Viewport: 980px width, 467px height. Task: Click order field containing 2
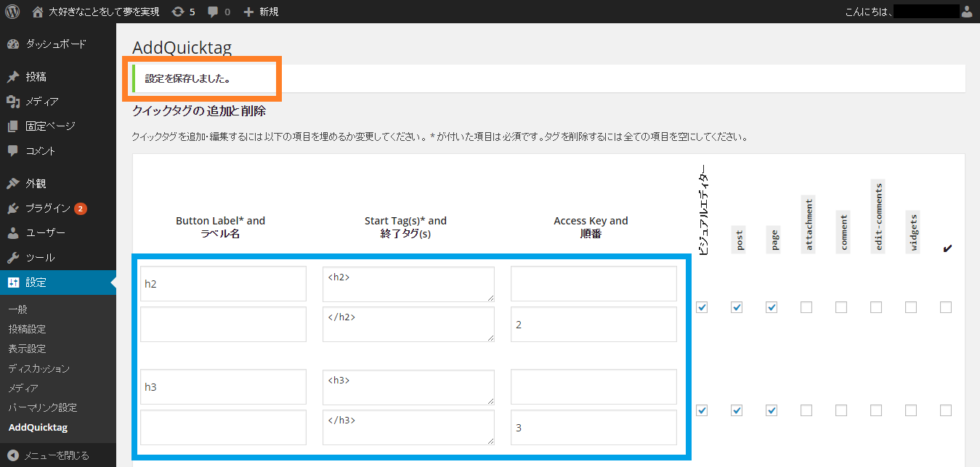594,325
